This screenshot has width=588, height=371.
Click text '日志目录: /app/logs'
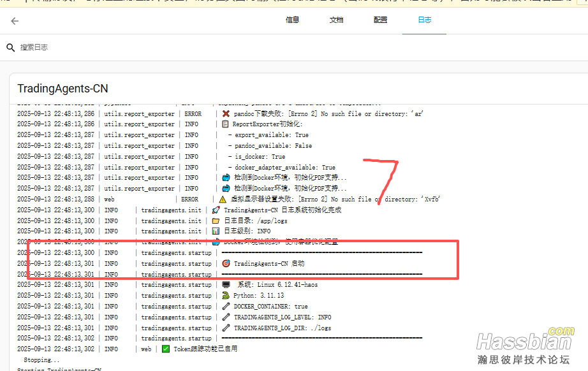coord(256,221)
